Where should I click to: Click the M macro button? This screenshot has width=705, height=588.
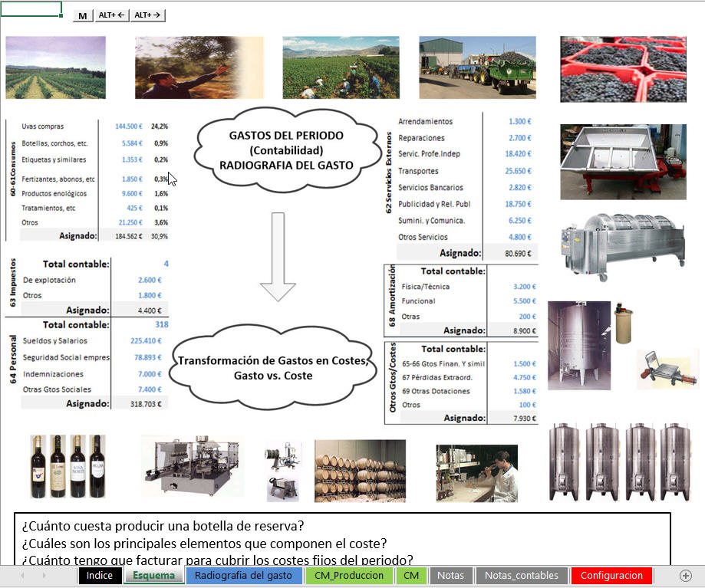(x=83, y=15)
